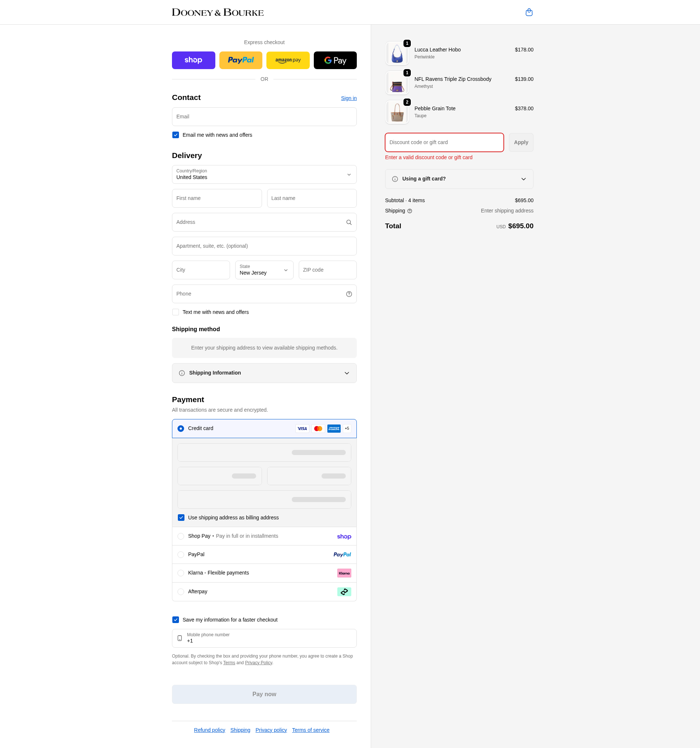This screenshot has width=700, height=748.
Task: Select Klarna flexible payments option
Action: 181,573
